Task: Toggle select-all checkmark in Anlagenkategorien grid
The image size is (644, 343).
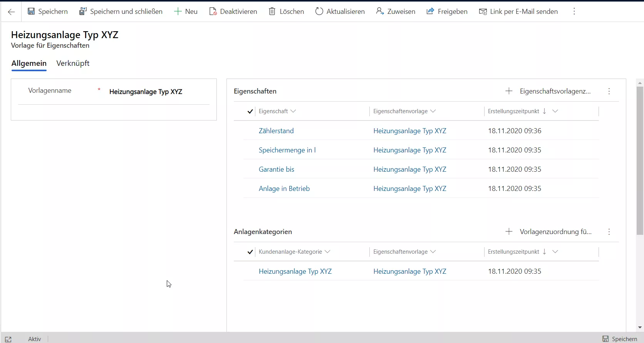Action: tap(250, 252)
